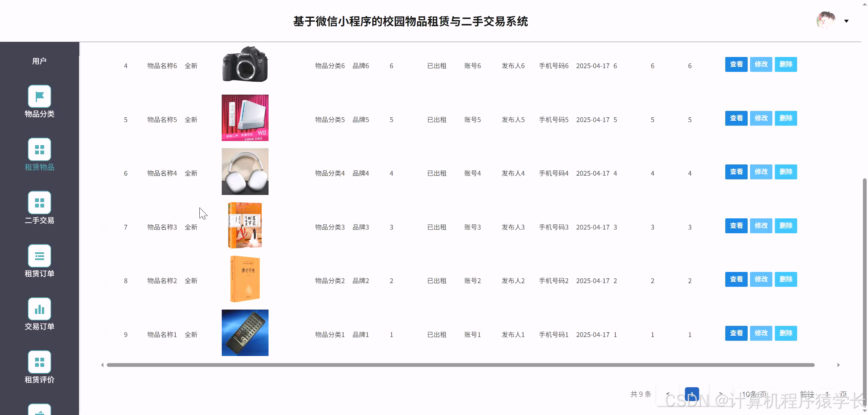Image resolution: width=868 pixels, height=415 pixels.
Task: Click the active page 1 pagination button
Action: 691,394
